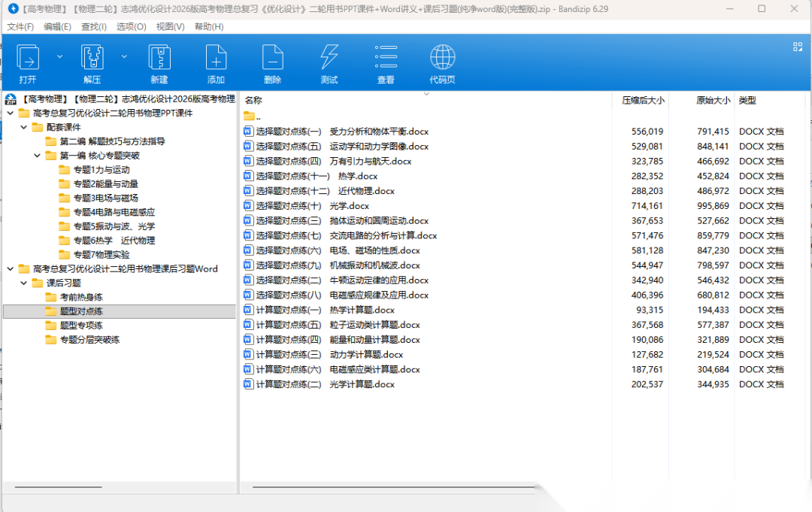Click the 代码页 (Code page) globe icon
This screenshot has width=812, height=512.
(442, 59)
